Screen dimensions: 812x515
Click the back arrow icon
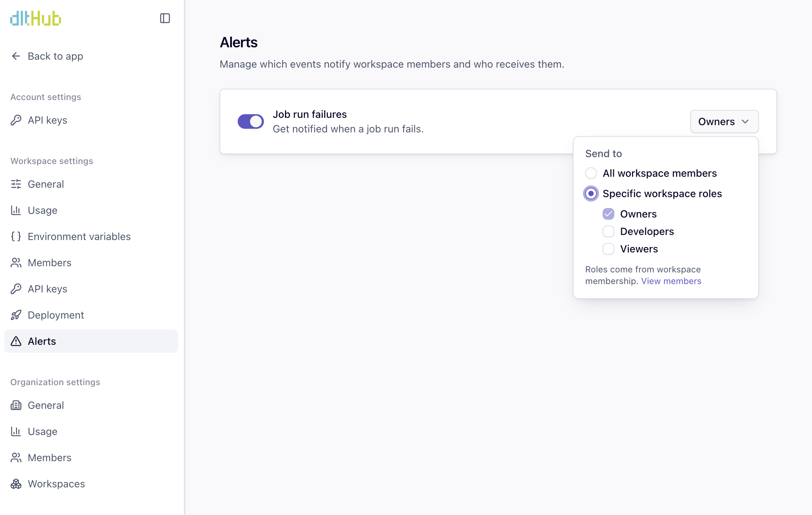click(x=16, y=56)
